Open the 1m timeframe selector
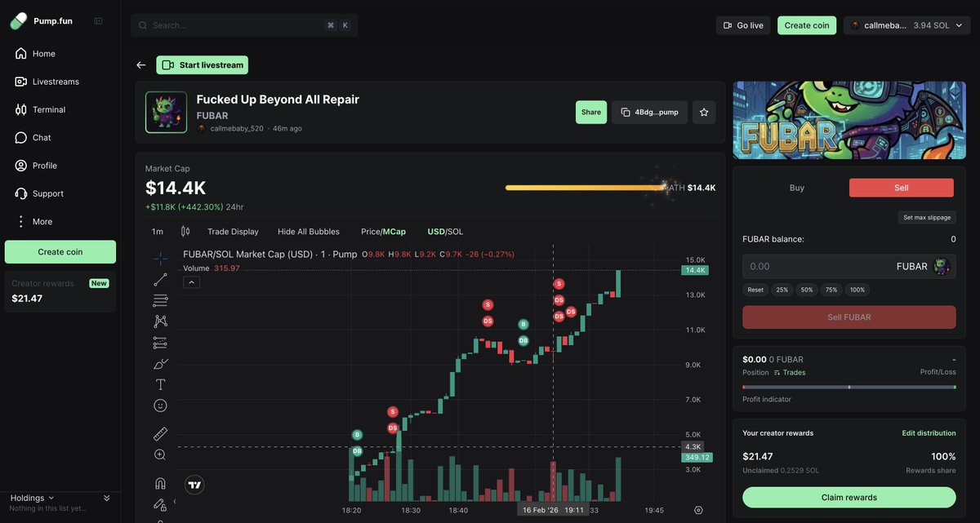The width and height of the screenshot is (980, 523). click(x=158, y=232)
